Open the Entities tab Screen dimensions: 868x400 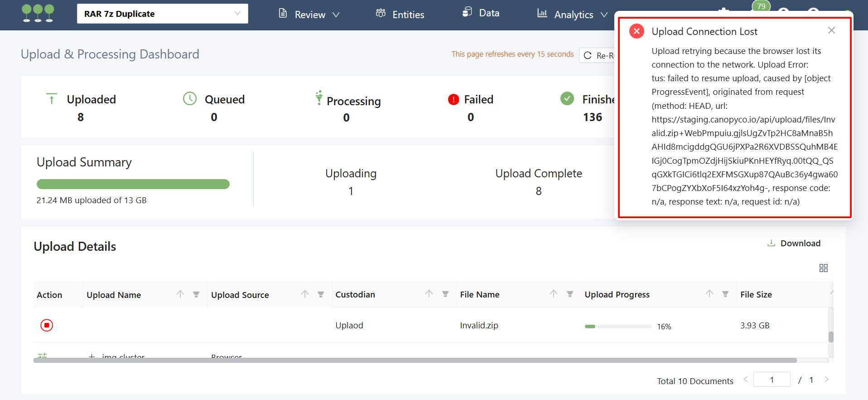pos(400,15)
